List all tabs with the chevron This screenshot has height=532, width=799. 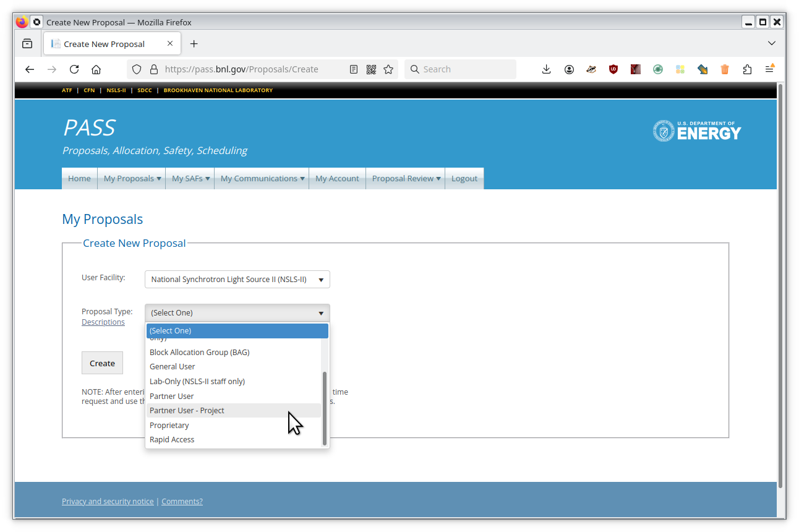pyautogui.click(x=771, y=43)
